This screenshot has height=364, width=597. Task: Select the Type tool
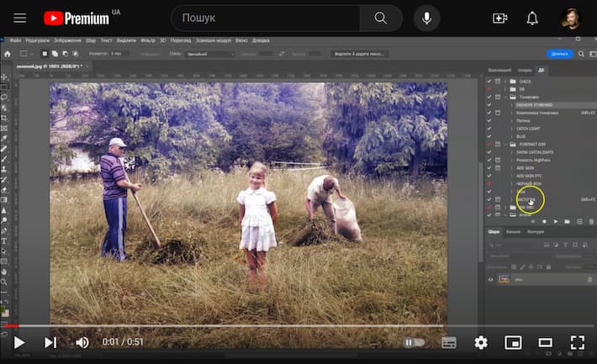coord(4,241)
